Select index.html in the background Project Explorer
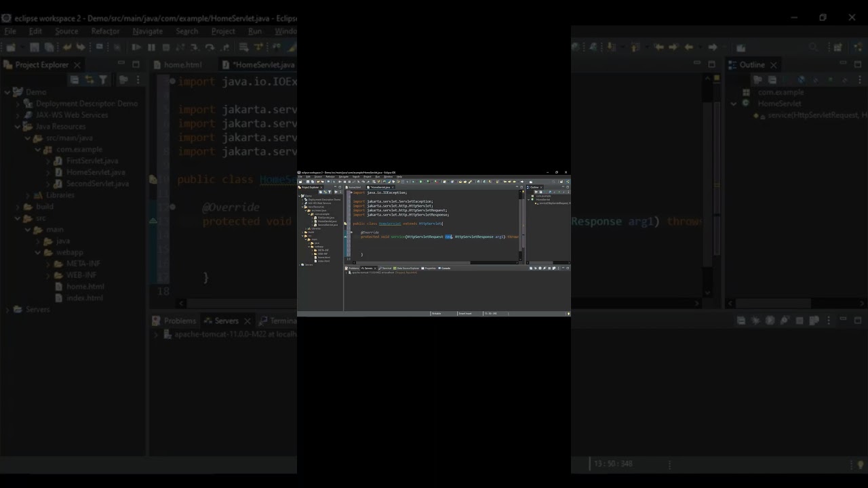The width and height of the screenshot is (868, 488). 85,298
